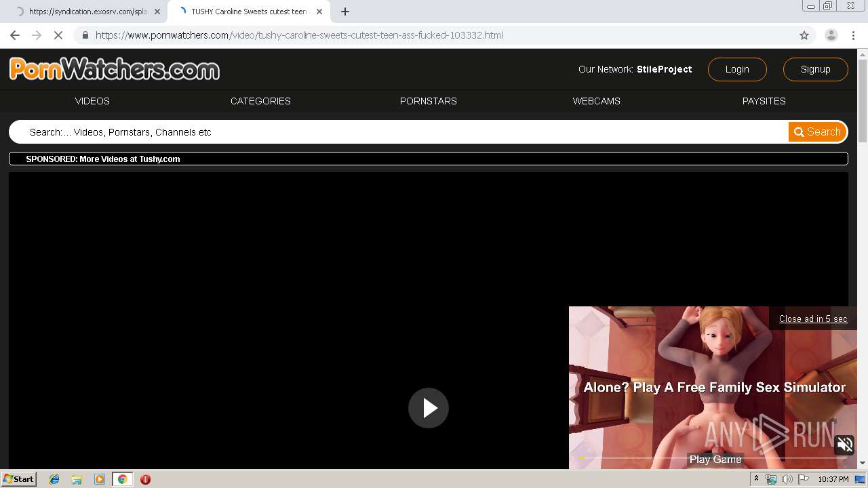Click into the site search field
This screenshot has height=488, width=868.
pos(400,132)
